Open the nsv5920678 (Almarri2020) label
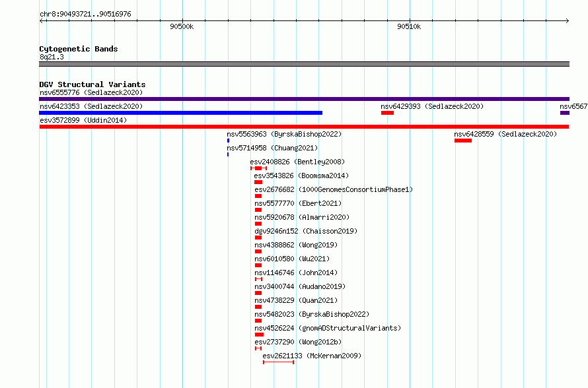This screenshot has height=388, width=588. coord(302,217)
